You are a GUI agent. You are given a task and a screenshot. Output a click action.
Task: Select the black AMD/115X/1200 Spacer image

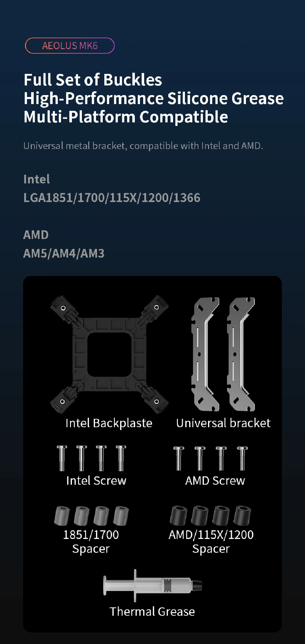[x=211, y=516]
